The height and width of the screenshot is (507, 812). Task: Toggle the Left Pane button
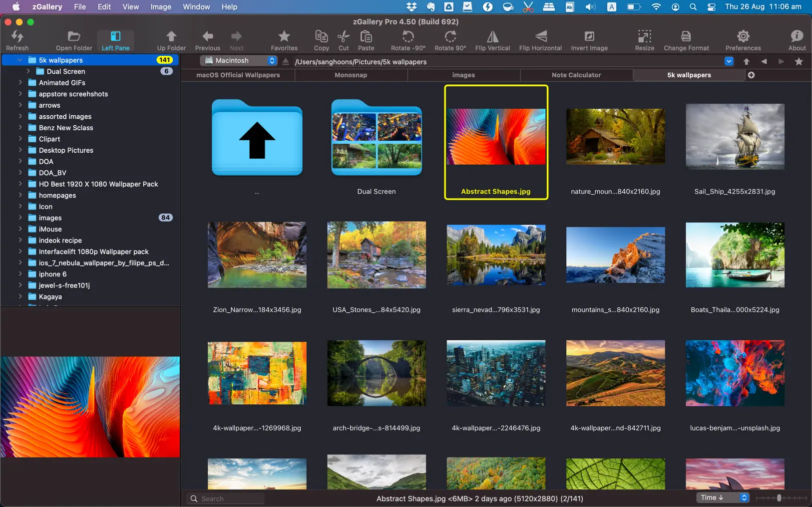click(115, 40)
